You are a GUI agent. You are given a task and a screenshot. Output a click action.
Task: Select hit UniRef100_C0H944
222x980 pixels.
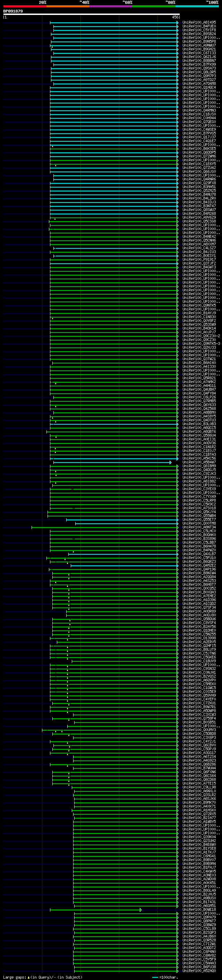pos(199,118)
